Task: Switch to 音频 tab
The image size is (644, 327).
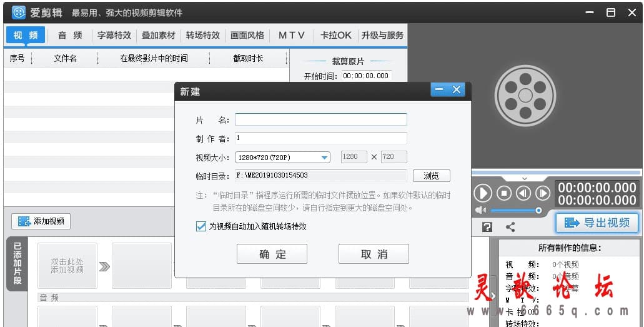Action: click(70, 36)
